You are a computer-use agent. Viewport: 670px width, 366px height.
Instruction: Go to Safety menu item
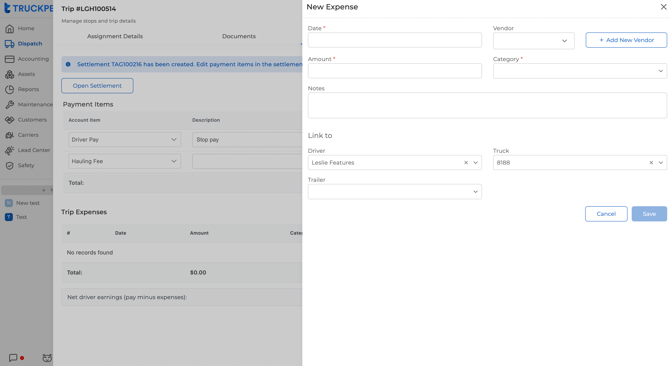coord(26,165)
